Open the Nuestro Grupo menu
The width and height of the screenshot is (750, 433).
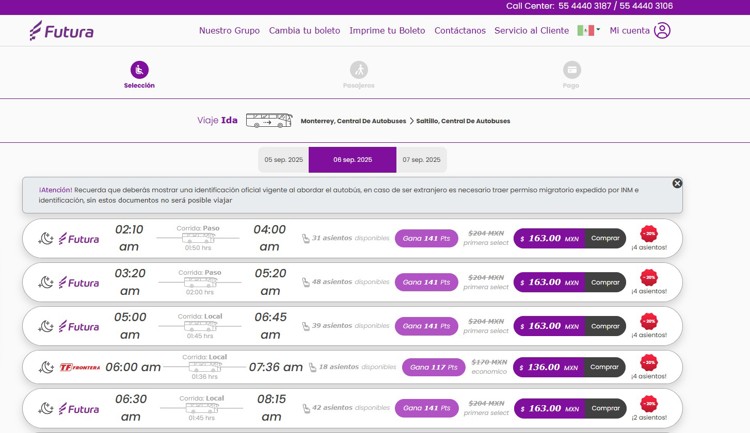coord(229,31)
